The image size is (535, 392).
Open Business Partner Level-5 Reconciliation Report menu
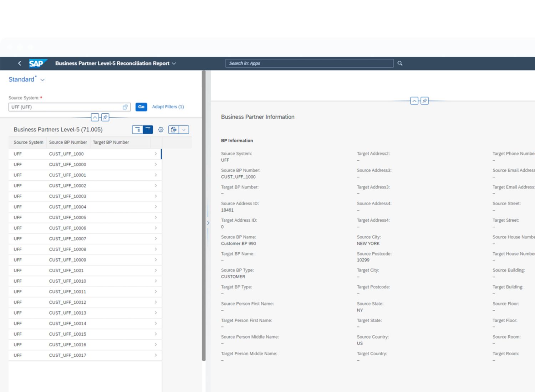click(174, 63)
